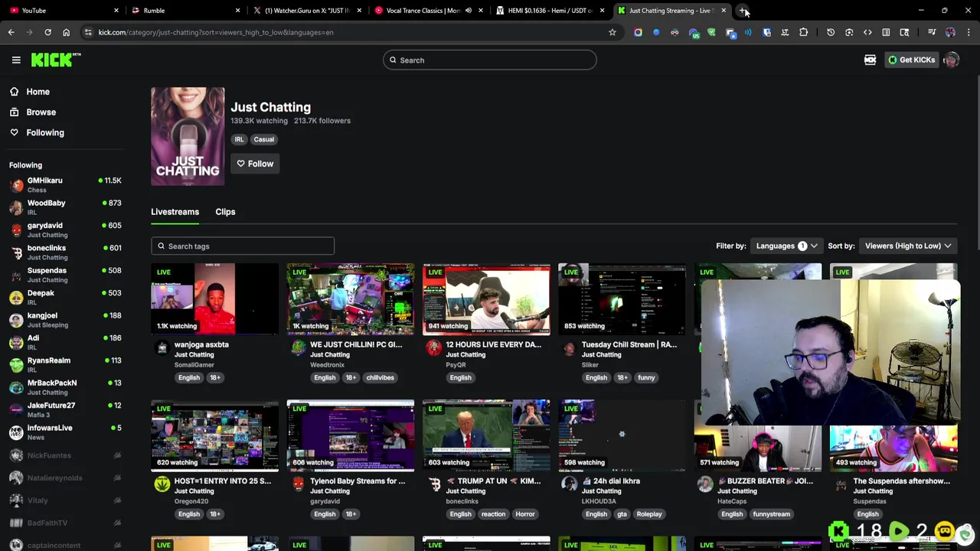Click the search field at top

(490, 60)
